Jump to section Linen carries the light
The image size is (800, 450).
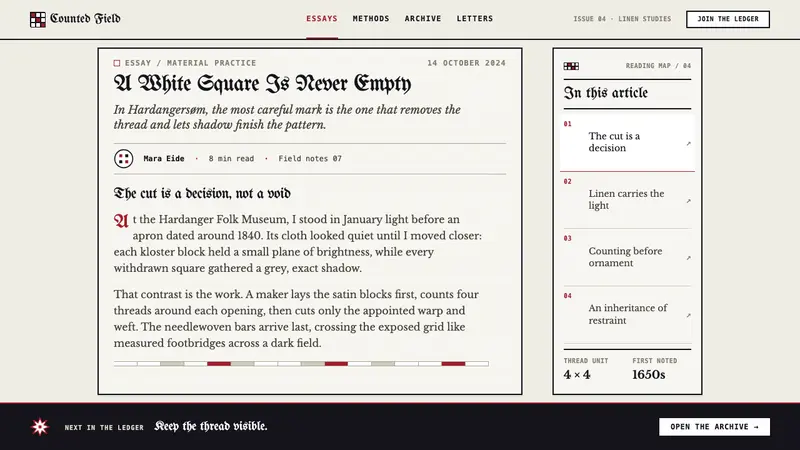tap(627, 199)
